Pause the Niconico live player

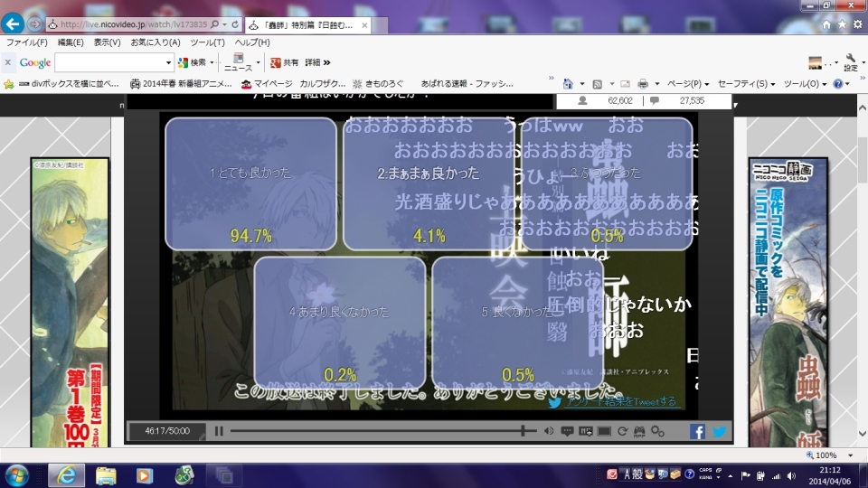(219, 431)
